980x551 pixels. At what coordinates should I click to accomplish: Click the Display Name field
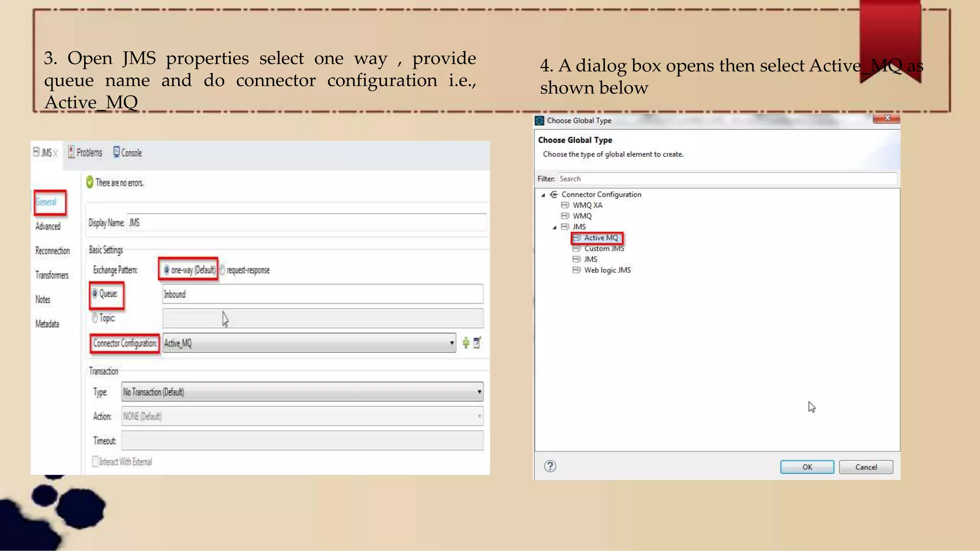pyautogui.click(x=307, y=222)
